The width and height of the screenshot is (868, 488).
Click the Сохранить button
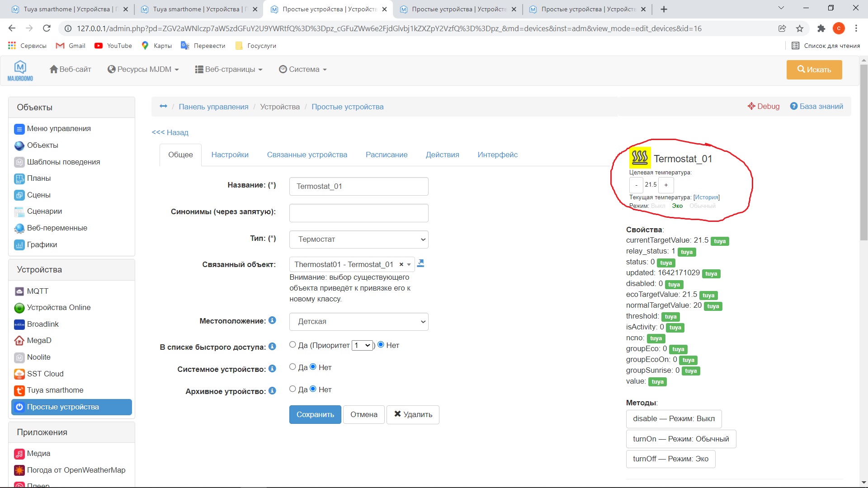click(x=315, y=414)
